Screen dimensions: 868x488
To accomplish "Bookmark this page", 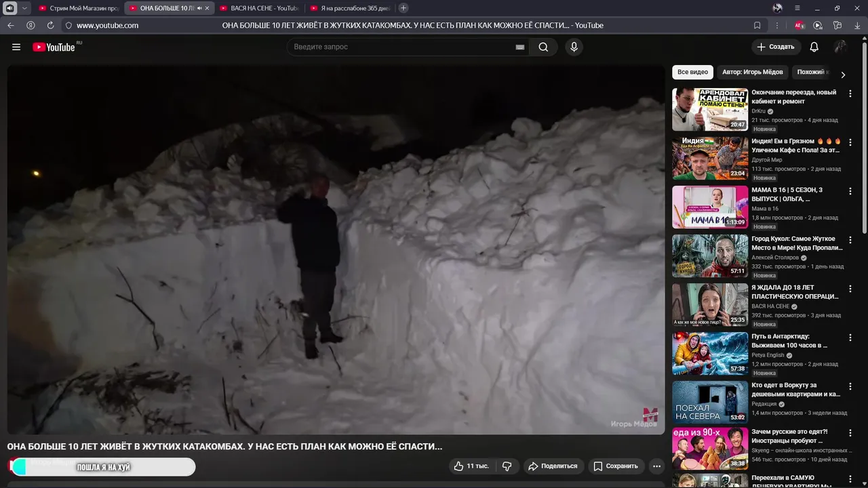I will (757, 25).
